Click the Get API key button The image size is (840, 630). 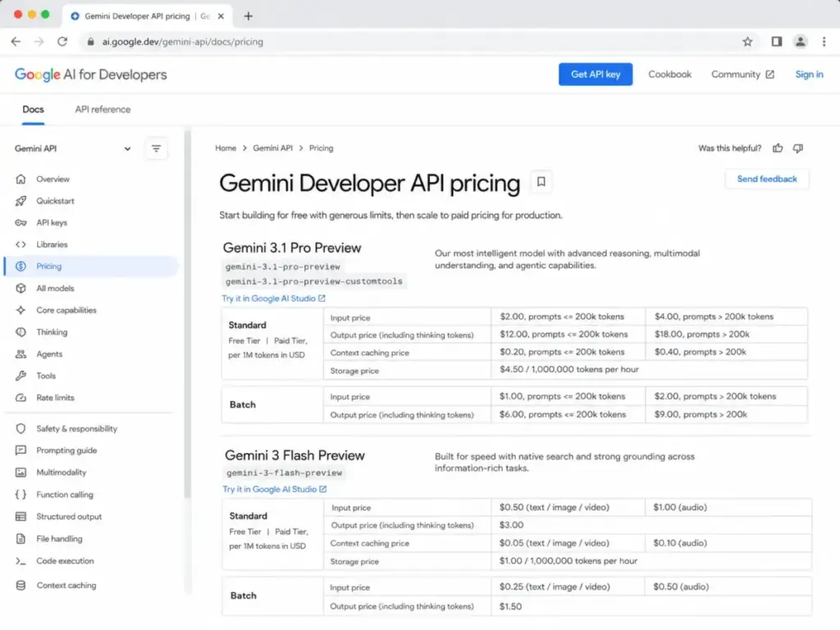click(x=596, y=75)
